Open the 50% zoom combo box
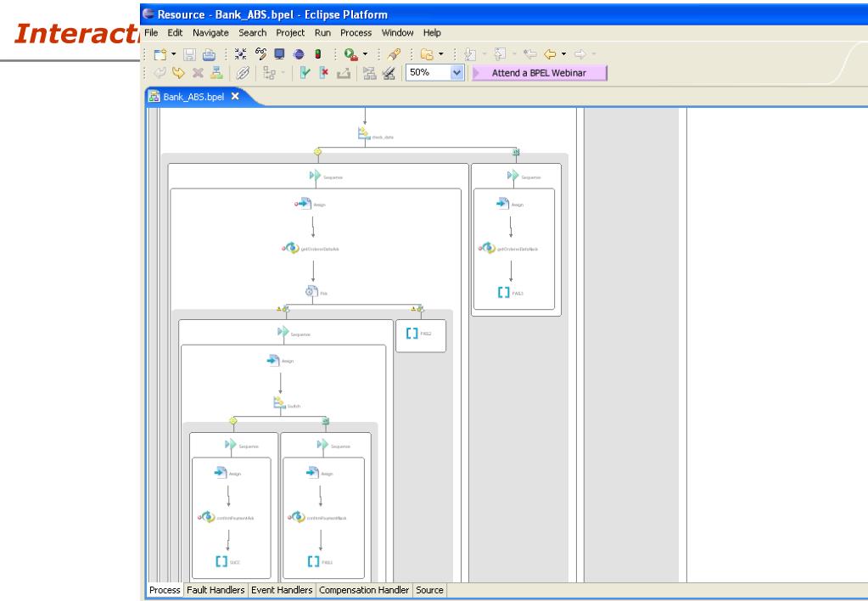Viewport: 868px width, 601px height. click(x=434, y=72)
